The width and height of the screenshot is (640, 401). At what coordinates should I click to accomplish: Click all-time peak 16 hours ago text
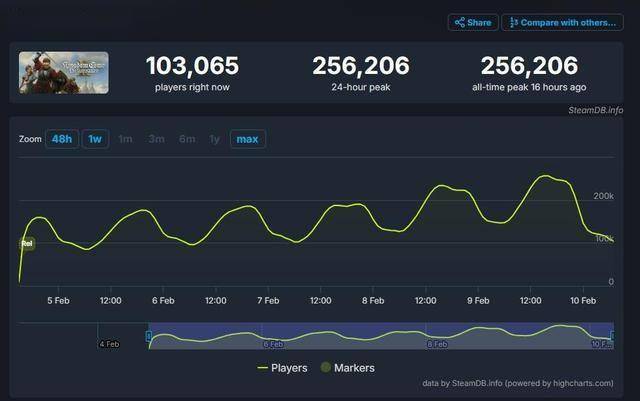529,87
